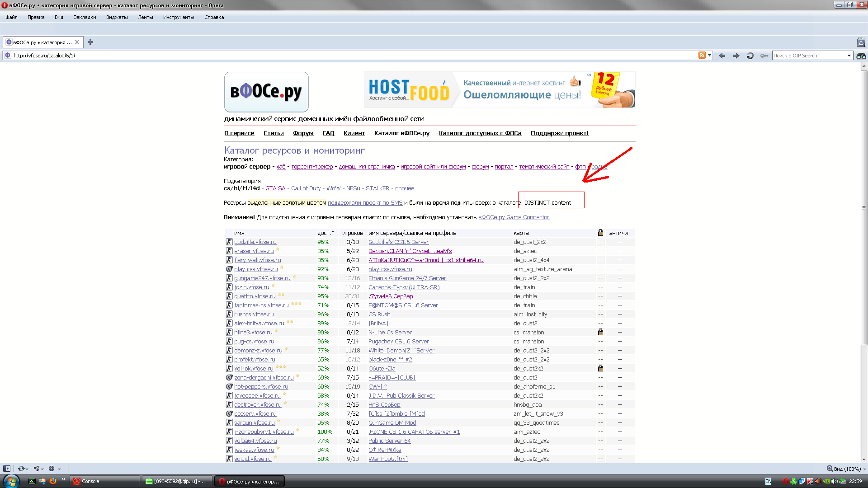This screenshot has height=488, width=868.
Task: Go back with the left arrow button
Action: (722, 56)
